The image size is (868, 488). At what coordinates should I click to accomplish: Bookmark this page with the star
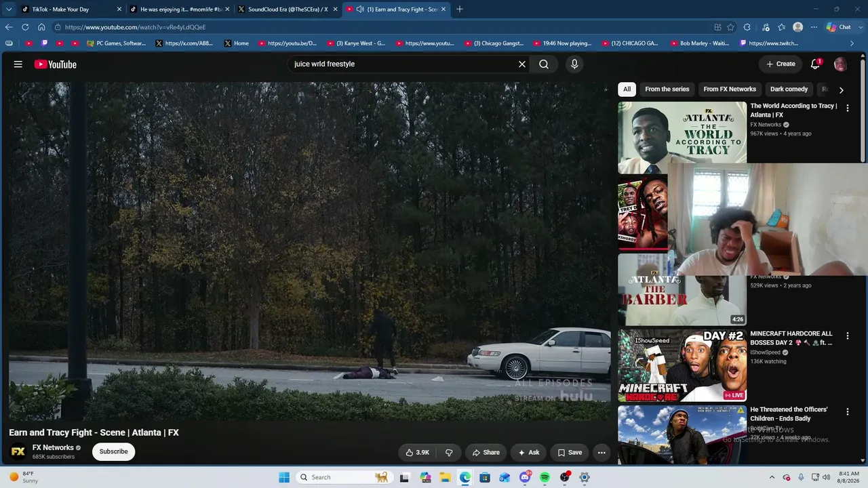(730, 27)
